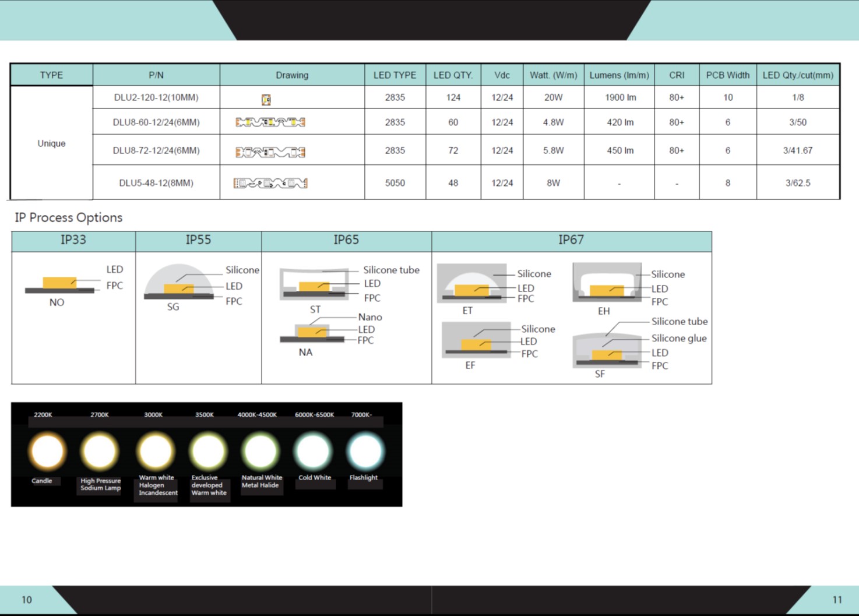Image resolution: width=859 pixels, height=616 pixels.
Task: Select the DLU5-48-12 strip drawing graphic
Action: tap(269, 182)
